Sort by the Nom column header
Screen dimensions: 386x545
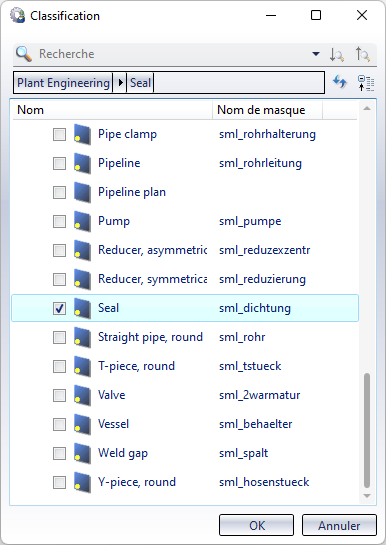[113, 110]
